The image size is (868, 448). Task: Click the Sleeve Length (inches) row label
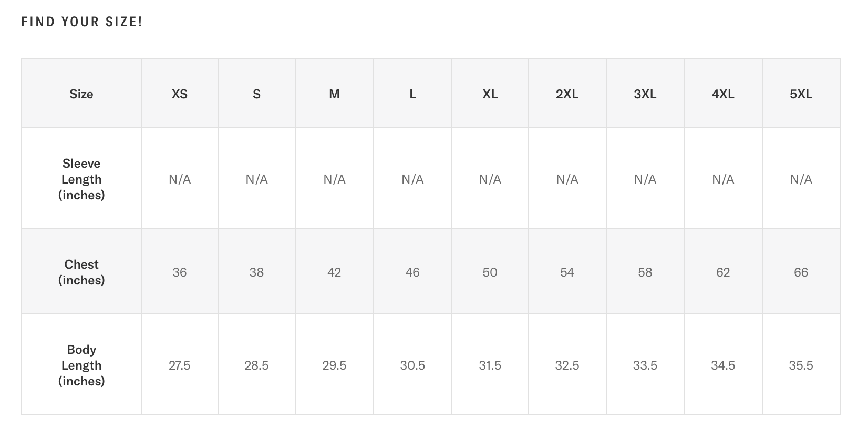(x=81, y=179)
